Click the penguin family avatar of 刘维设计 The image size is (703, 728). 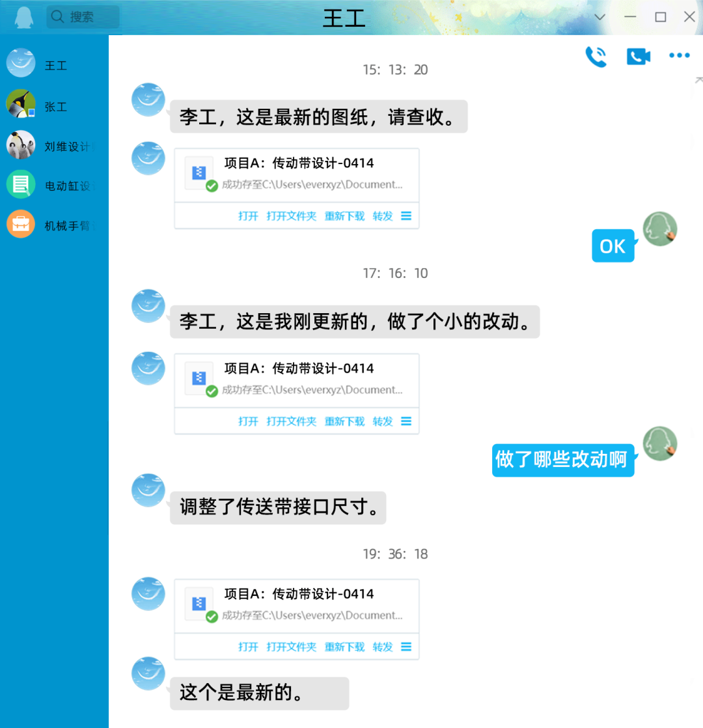20,145
